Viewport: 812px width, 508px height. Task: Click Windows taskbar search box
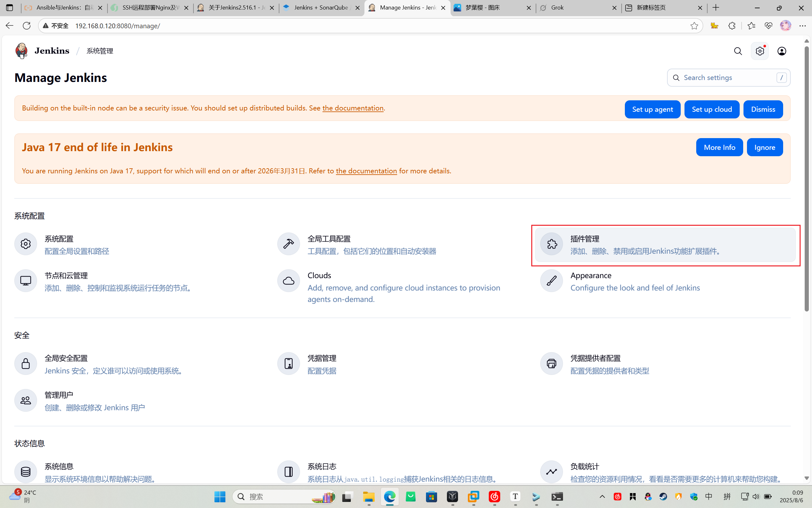284,497
